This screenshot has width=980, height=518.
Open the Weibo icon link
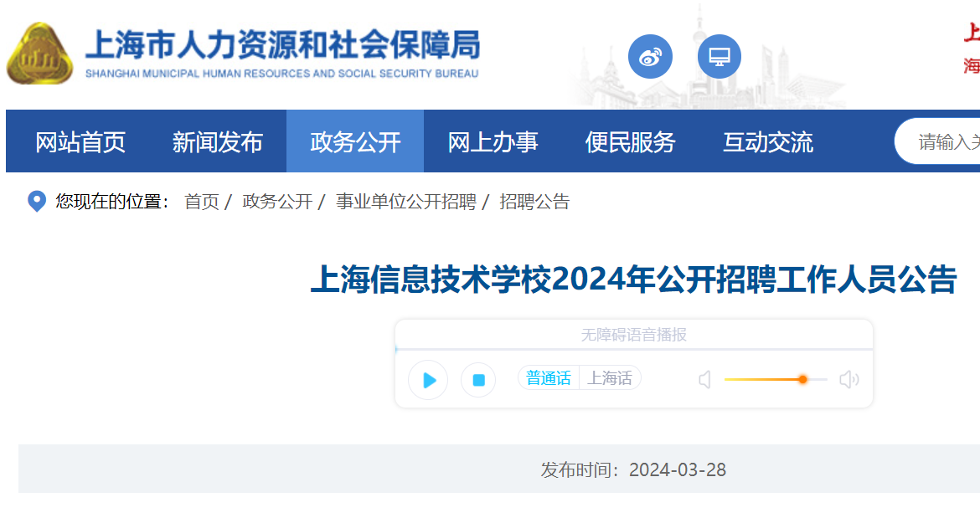pos(650,57)
